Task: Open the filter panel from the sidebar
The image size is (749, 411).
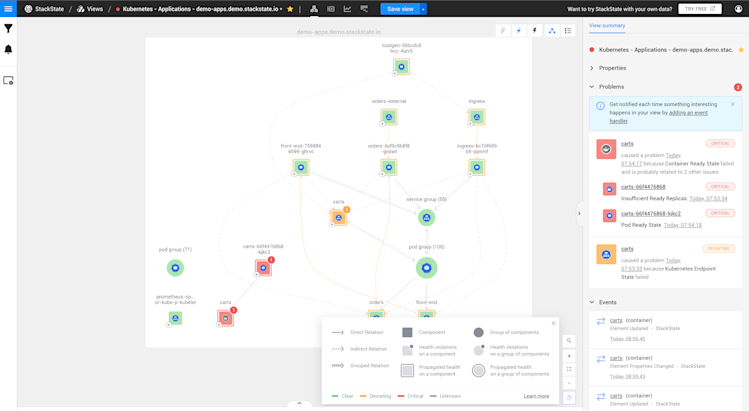Action: [8, 29]
